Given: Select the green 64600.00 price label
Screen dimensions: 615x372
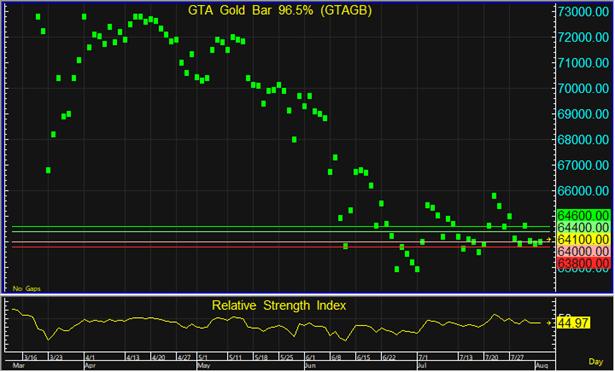Looking at the screenshot, I should (583, 215).
